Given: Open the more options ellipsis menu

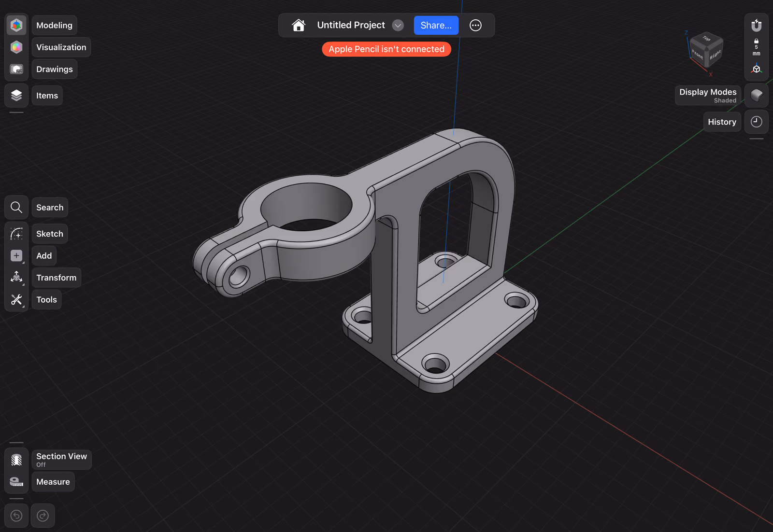Looking at the screenshot, I should pyautogui.click(x=475, y=25).
